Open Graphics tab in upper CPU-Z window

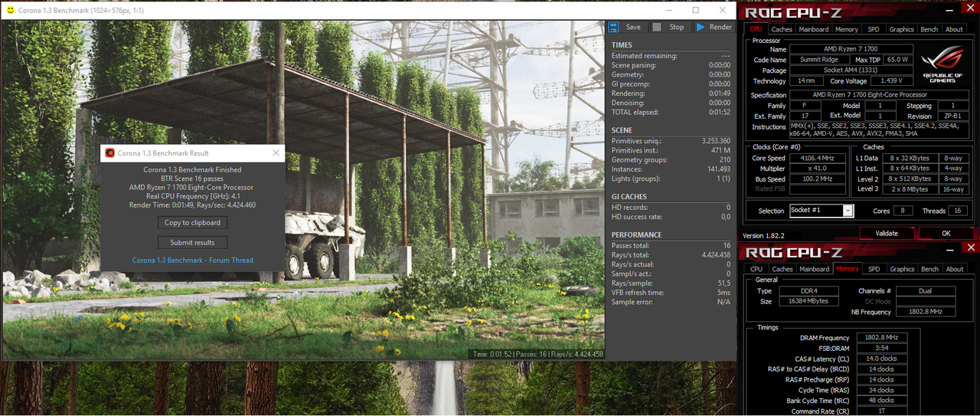point(902,29)
